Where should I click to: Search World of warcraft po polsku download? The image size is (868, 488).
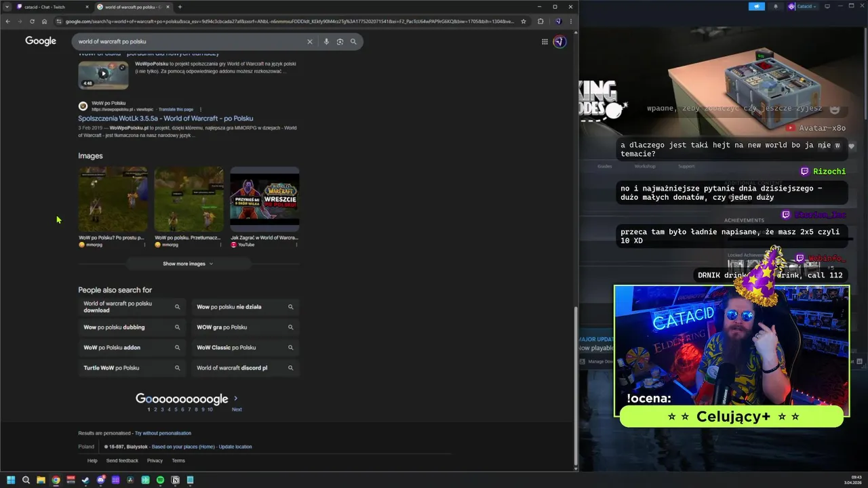pyautogui.click(x=132, y=307)
